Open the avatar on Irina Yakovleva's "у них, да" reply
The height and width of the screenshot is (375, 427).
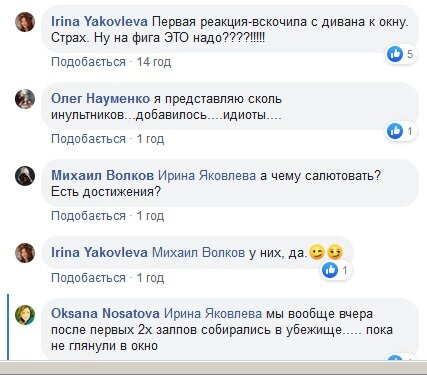(x=25, y=253)
